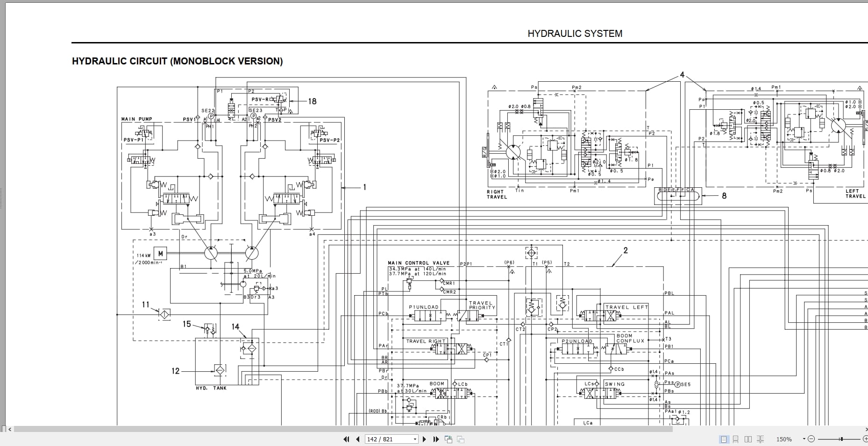Click the motor symbol labeled M

click(160, 254)
